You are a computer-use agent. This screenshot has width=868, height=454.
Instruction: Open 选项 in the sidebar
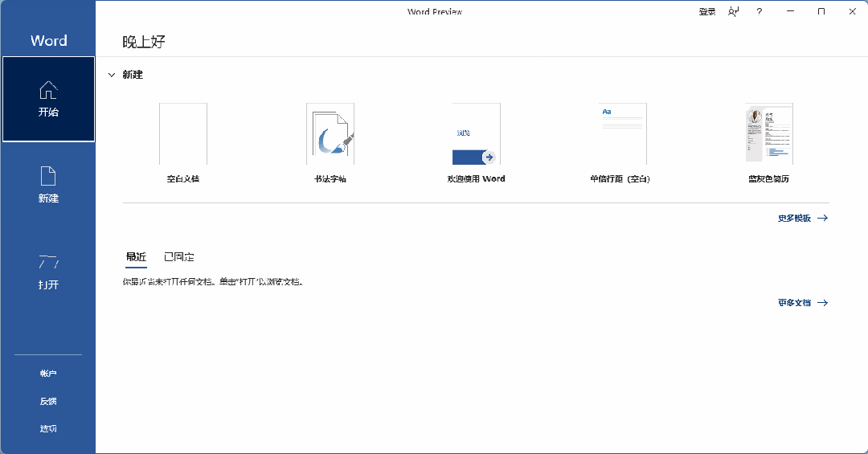pyautogui.click(x=48, y=428)
